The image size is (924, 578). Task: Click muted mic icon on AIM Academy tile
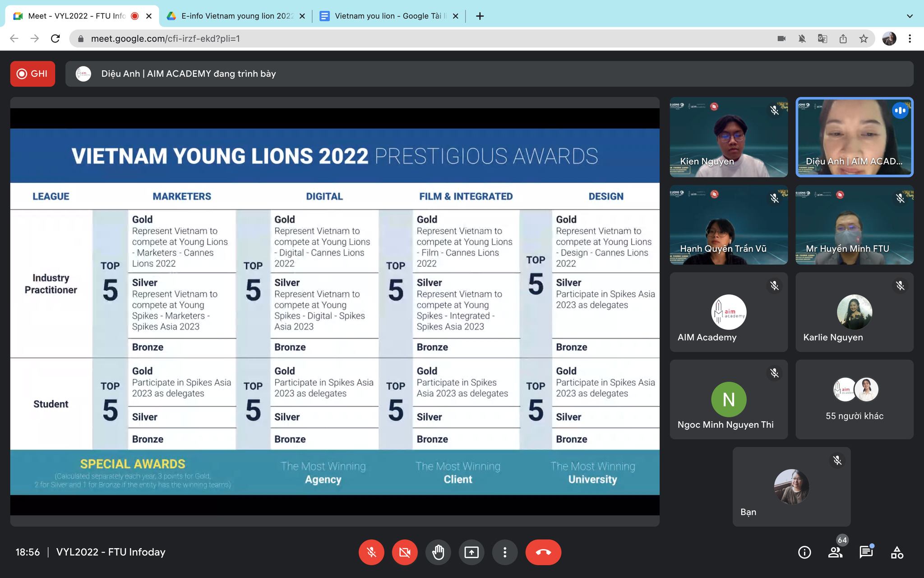774,285
